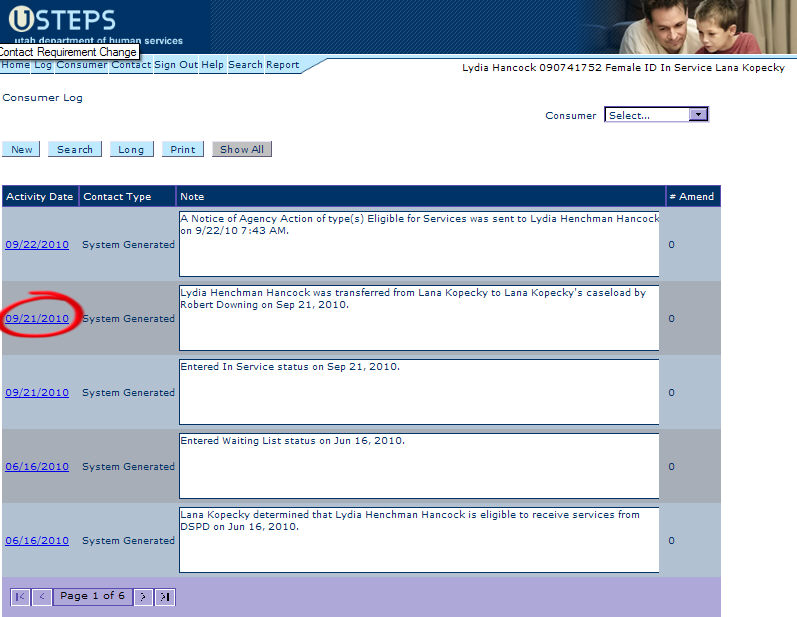Viewport: 797px width, 617px height.
Task: Open the 09/22/2010 activity date link
Action: (37, 244)
